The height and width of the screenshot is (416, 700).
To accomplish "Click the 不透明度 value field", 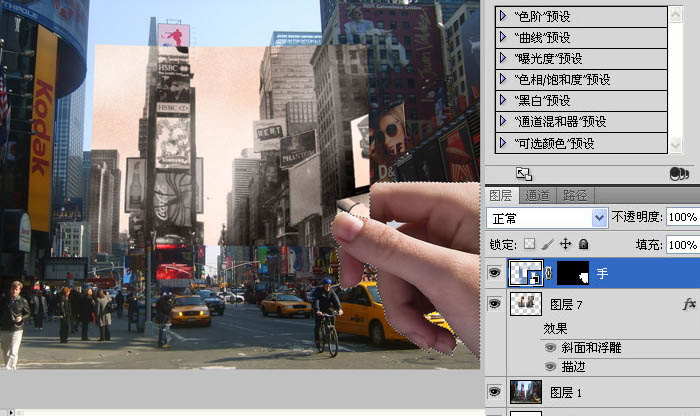I will [682, 217].
